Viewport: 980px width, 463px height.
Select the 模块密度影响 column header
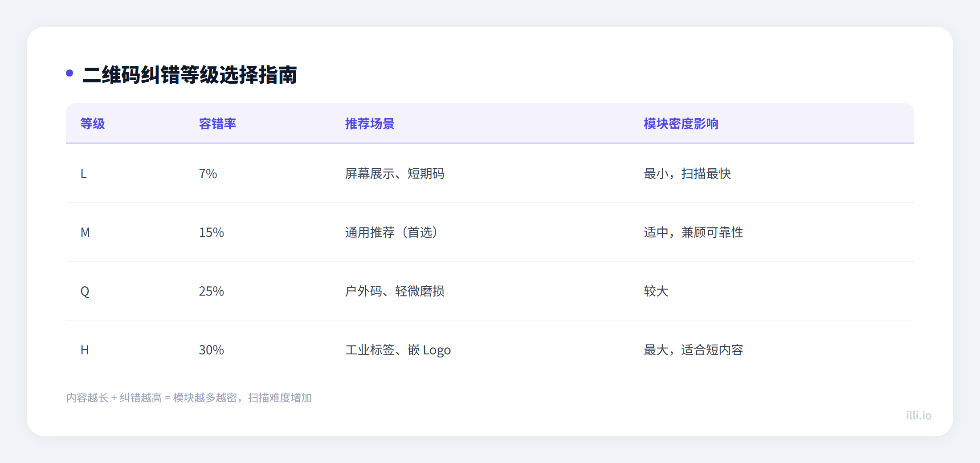(x=681, y=124)
